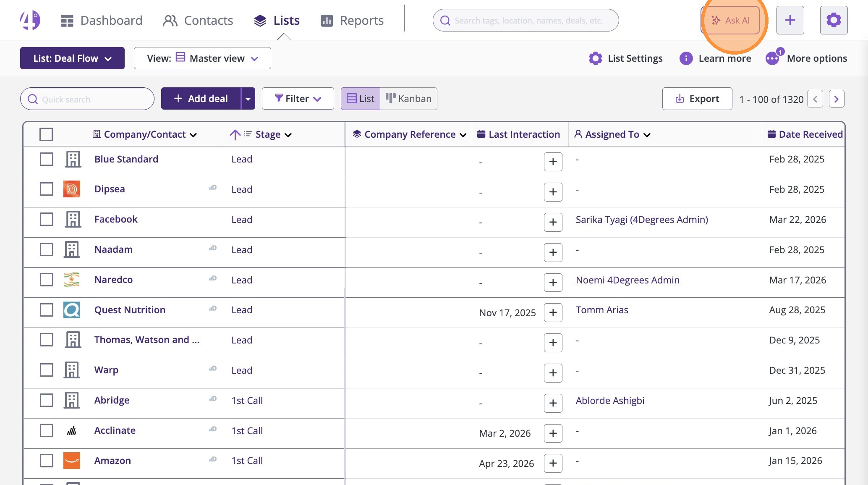Viewport: 868px width, 485px height.
Task: Select the Facebook row checkbox
Action: point(46,219)
